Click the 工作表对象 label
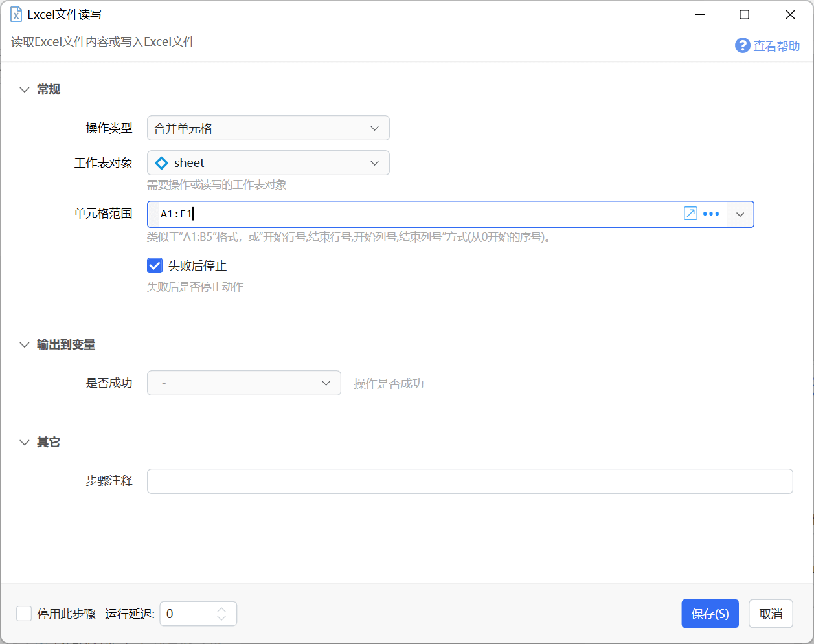This screenshot has height=644, width=814. click(x=103, y=163)
